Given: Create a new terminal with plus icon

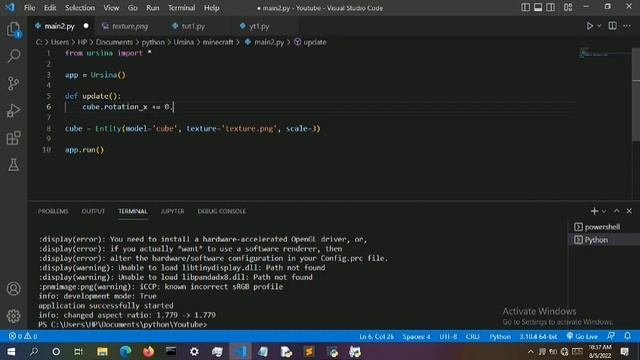Looking at the screenshot, I should (594, 211).
